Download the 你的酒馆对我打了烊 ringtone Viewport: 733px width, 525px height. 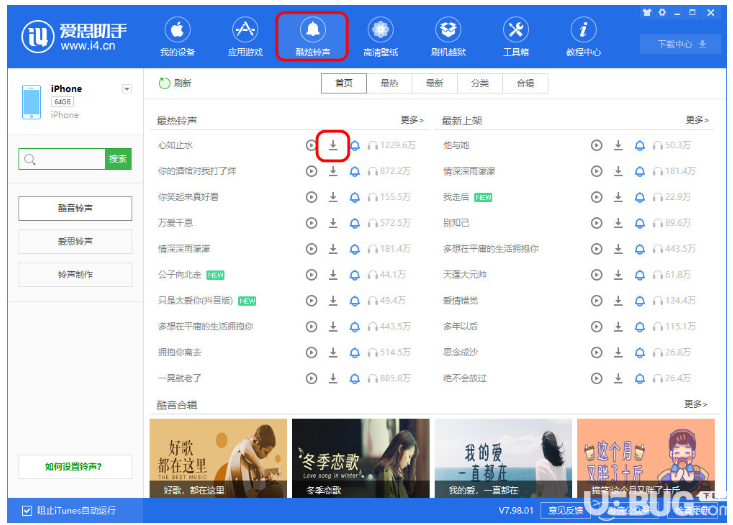coord(333,171)
